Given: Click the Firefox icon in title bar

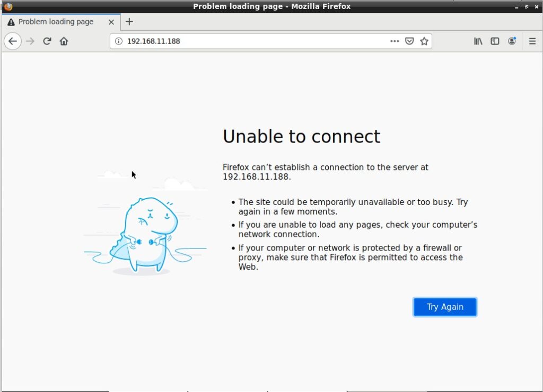Looking at the screenshot, I should pyautogui.click(x=8, y=6).
